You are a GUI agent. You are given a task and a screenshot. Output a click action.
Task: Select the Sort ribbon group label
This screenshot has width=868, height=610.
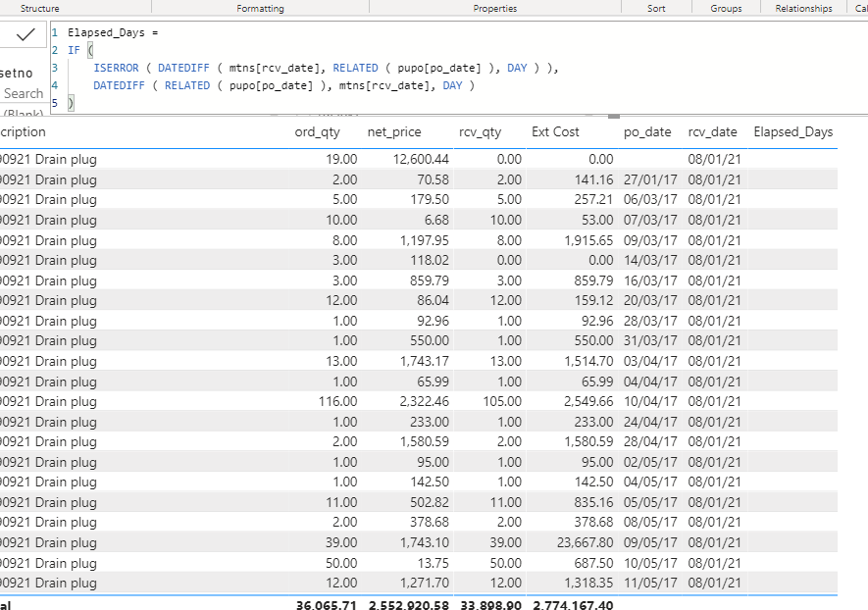tap(656, 8)
